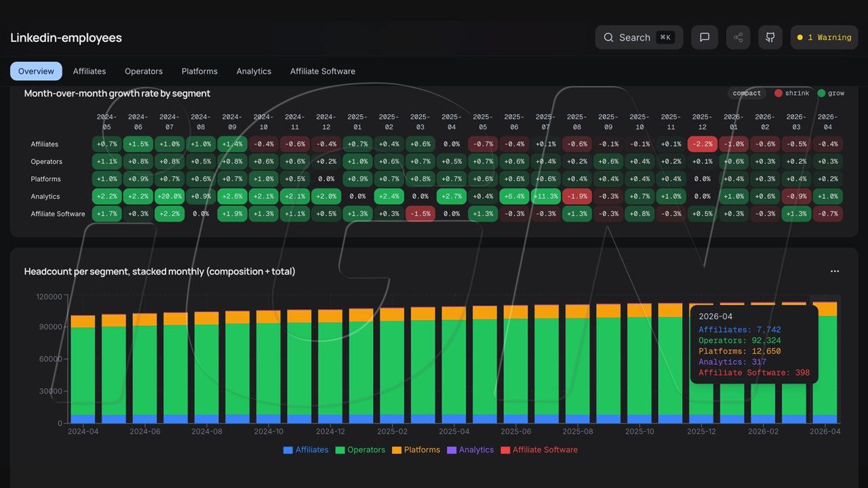Click the share icon in the header
868x488 pixels.
click(738, 37)
